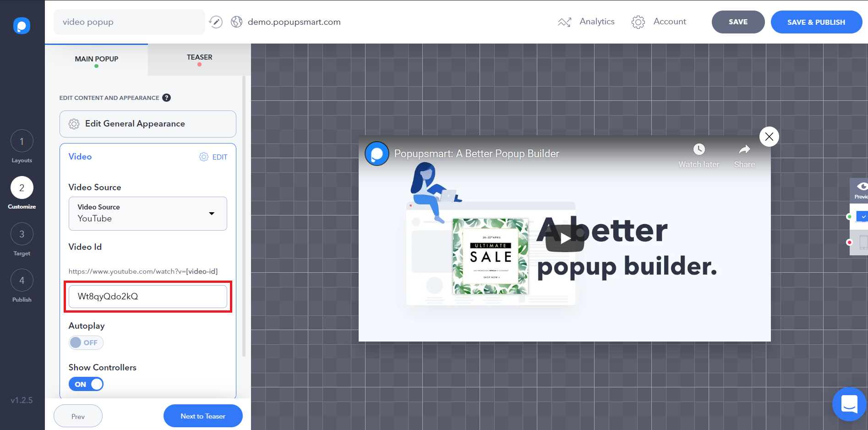Open the Video Source dropdown
The height and width of the screenshot is (430, 868).
[148, 214]
